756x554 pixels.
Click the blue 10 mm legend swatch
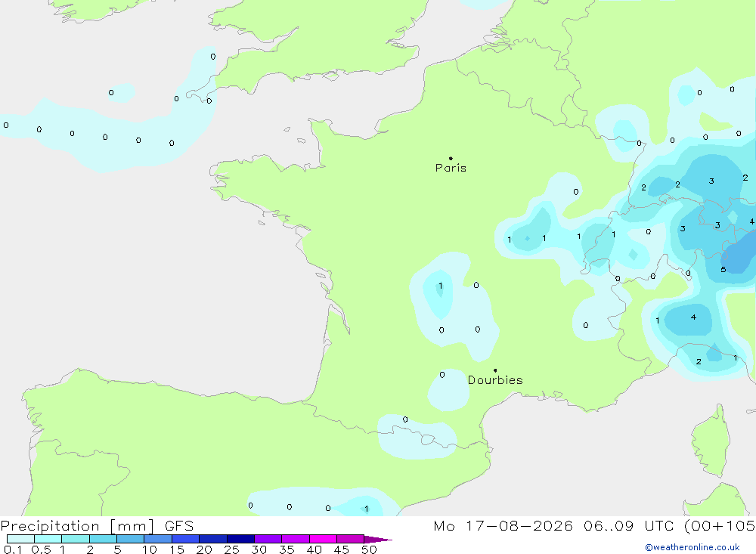pyautogui.click(x=158, y=539)
